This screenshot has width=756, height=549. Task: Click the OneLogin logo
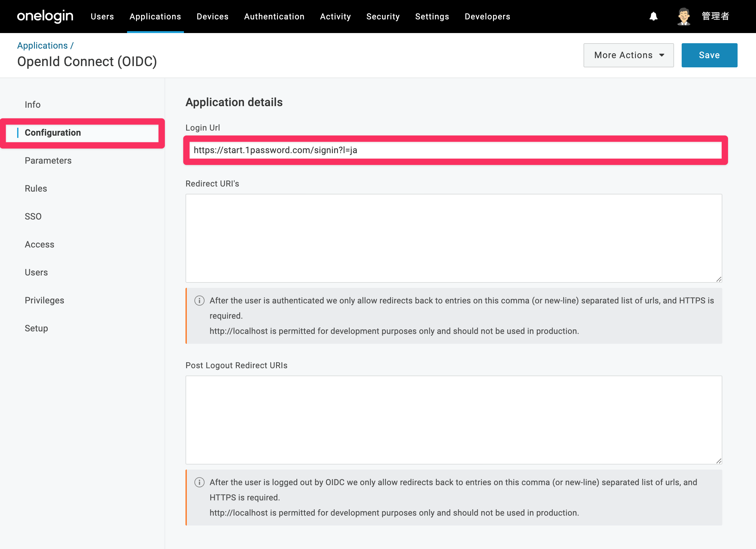pos(45,16)
